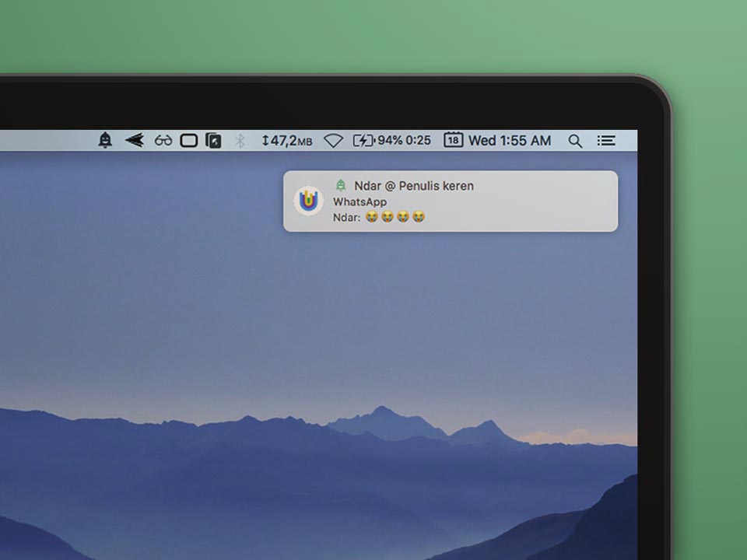The width and height of the screenshot is (747, 560).
Task: Open the calendar icon showing 18
Action: point(453,141)
